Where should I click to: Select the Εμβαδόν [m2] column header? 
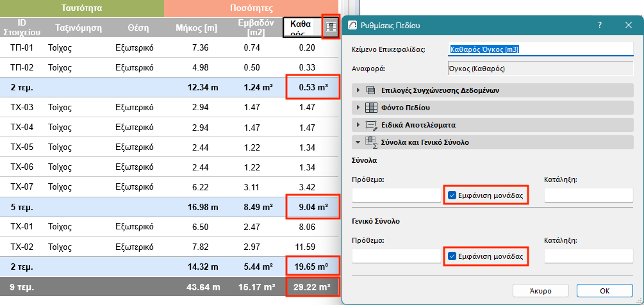pos(257,28)
